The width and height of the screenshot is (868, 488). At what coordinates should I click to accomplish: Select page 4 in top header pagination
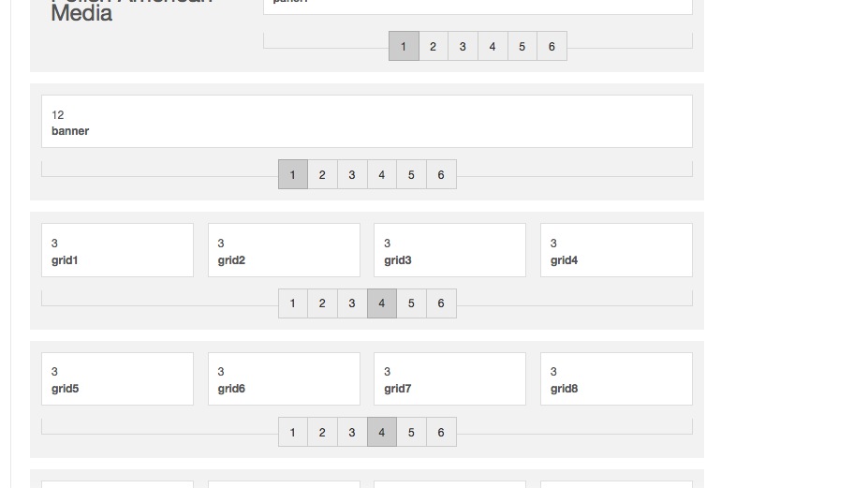(493, 47)
